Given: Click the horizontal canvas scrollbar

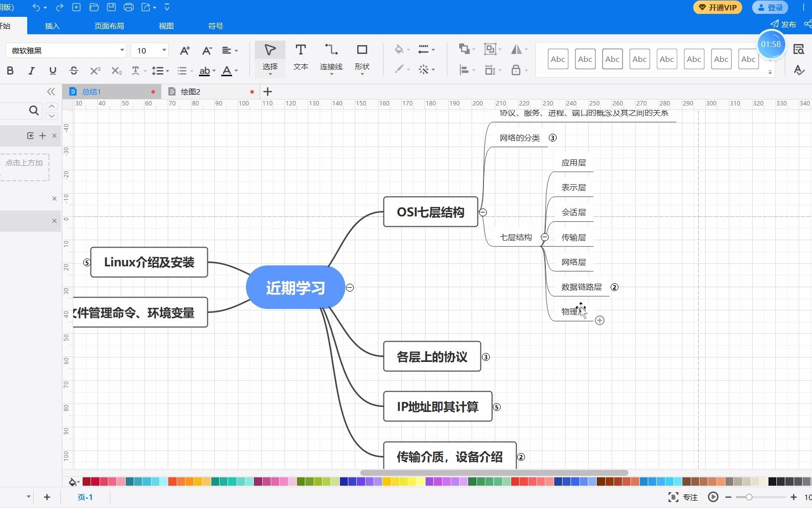Looking at the screenshot, I should pos(494,473).
